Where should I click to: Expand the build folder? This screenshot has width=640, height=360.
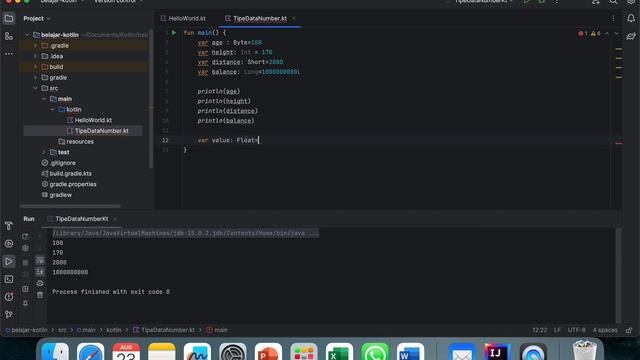point(36,67)
